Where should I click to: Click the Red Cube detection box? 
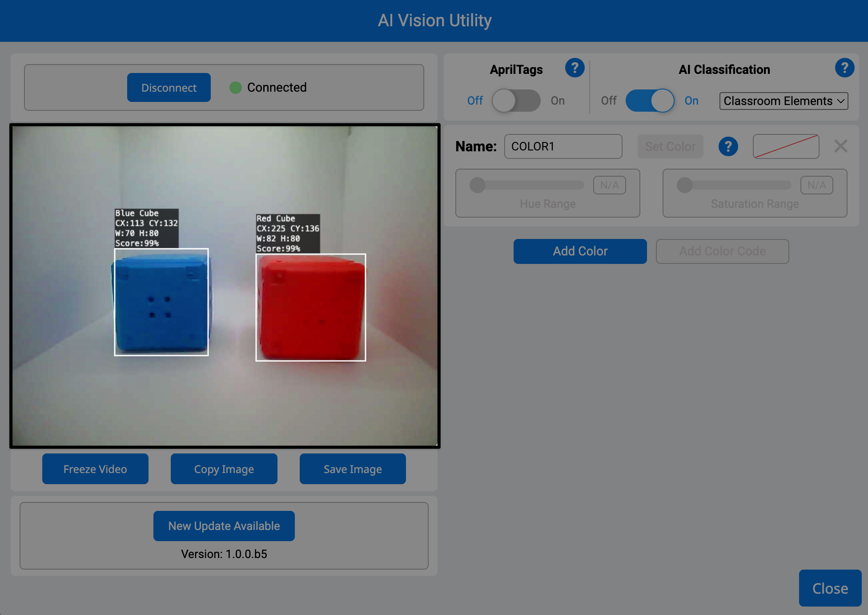click(310, 307)
